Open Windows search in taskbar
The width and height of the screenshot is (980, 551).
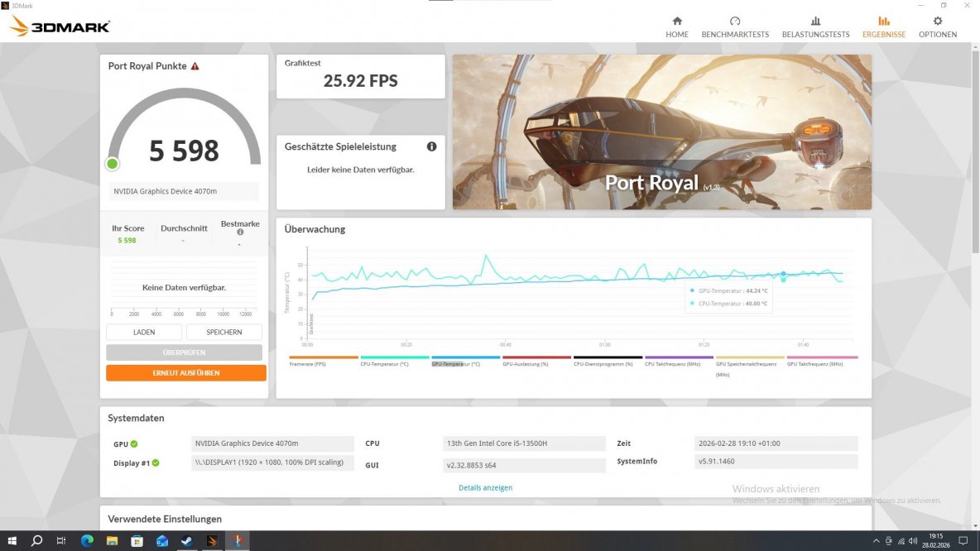point(37,541)
